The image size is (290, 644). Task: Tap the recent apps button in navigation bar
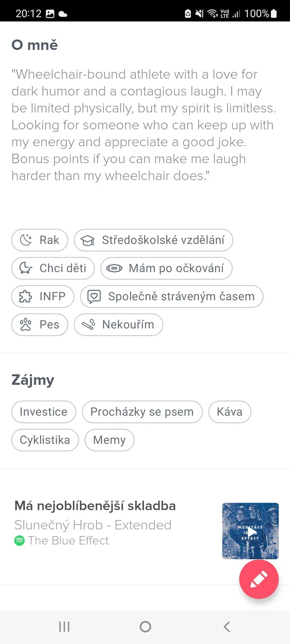64,627
